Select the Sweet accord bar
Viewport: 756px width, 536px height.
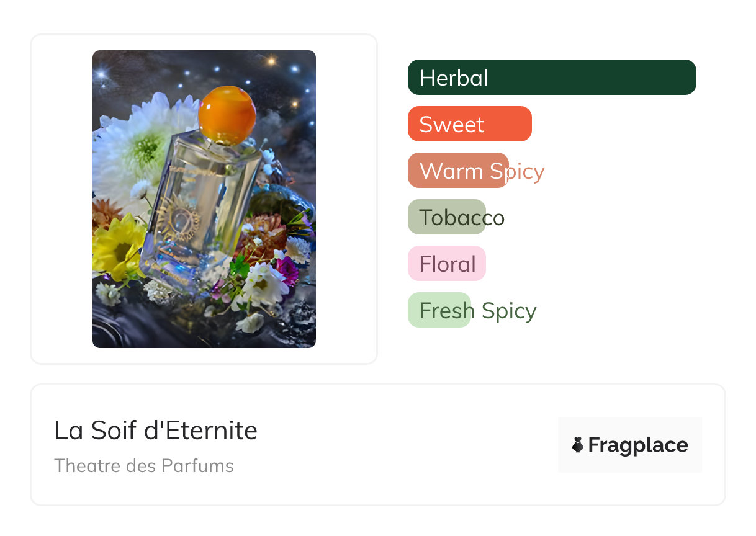pyautogui.click(x=470, y=124)
